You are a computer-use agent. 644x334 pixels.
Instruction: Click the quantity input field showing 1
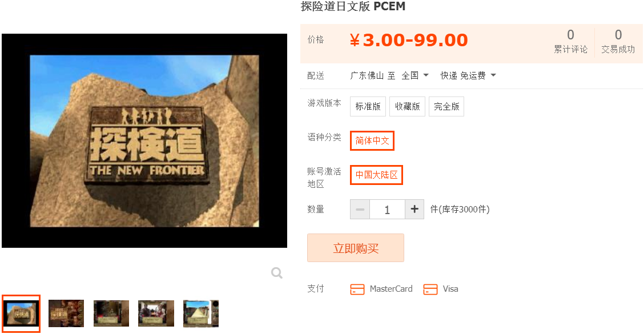[x=387, y=209]
